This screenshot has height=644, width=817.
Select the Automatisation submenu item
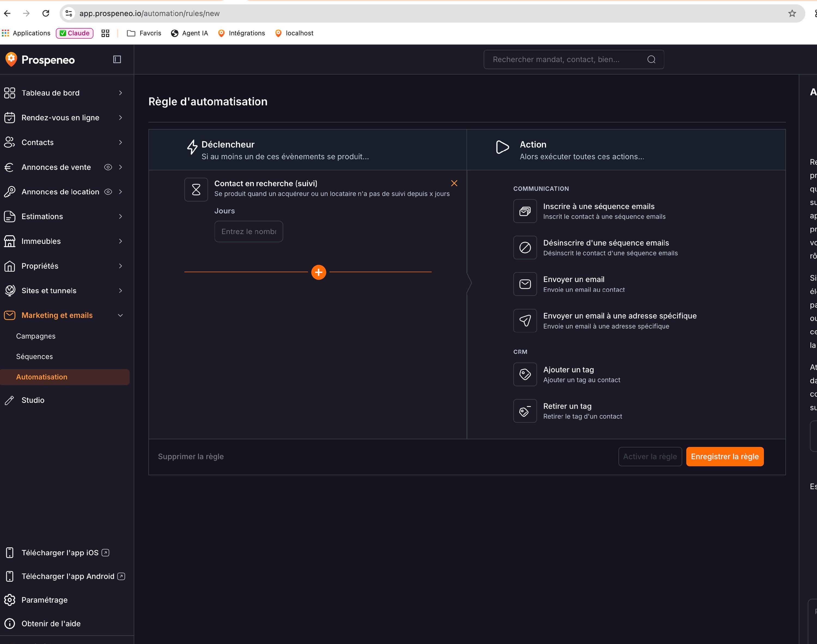click(65, 377)
